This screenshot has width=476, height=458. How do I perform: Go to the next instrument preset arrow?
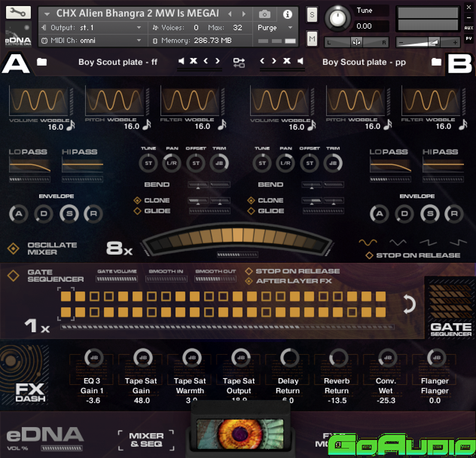coord(243,14)
